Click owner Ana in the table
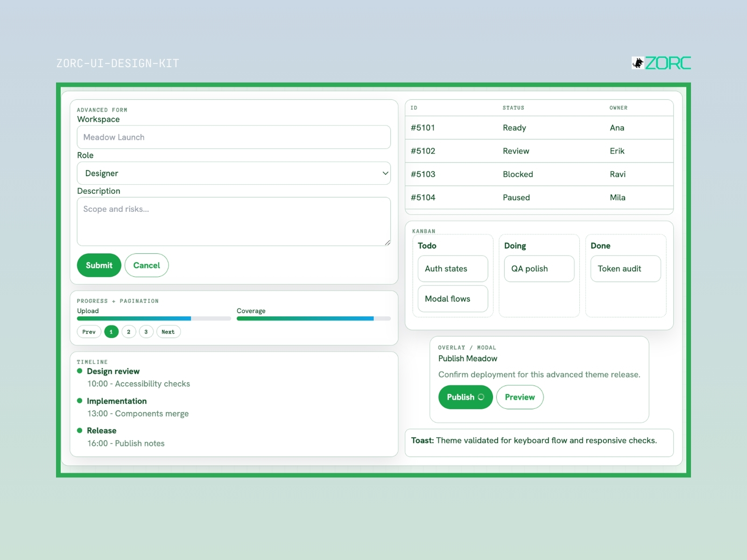 pos(617,128)
